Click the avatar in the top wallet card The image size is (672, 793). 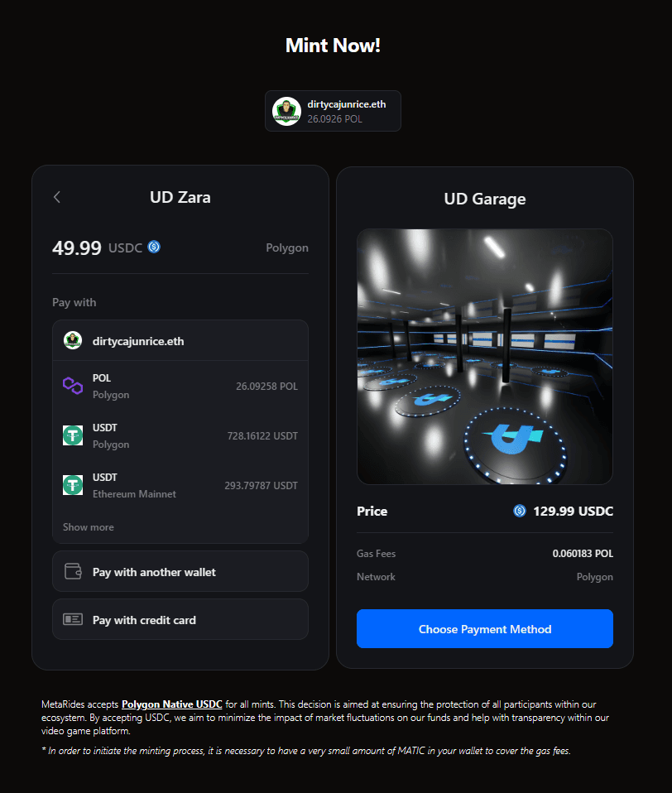286,111
